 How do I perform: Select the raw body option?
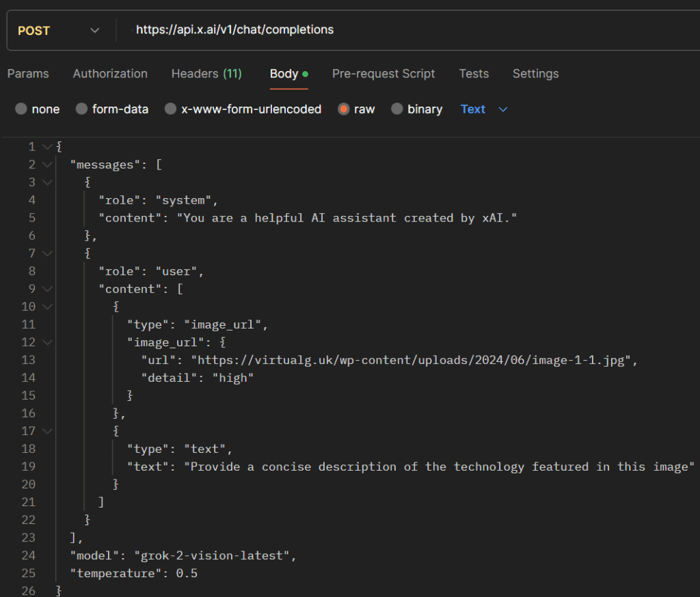pyautogui.click(x=344, y=109)
